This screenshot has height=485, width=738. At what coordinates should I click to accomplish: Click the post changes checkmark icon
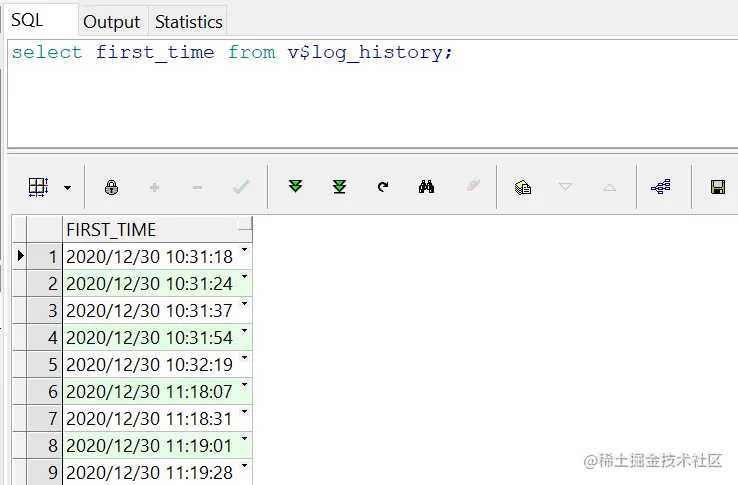coord(241,187)
